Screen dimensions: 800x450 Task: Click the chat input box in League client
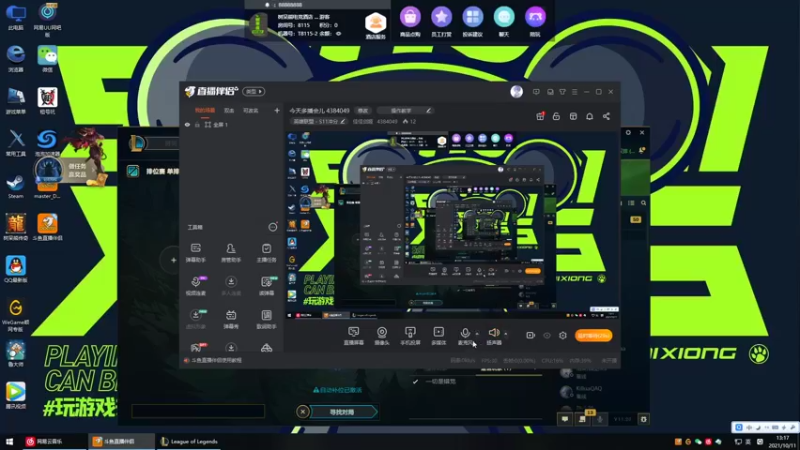(198, 411)
